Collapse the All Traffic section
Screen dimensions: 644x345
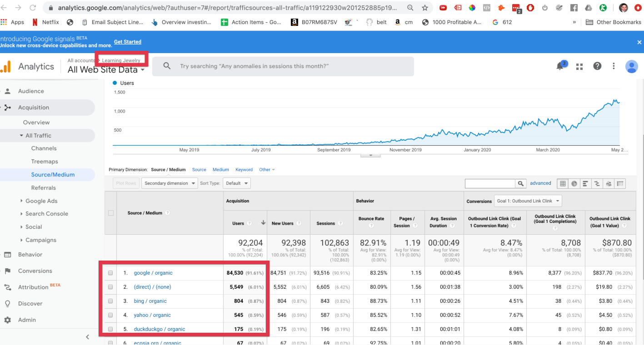tap(38, 135)
